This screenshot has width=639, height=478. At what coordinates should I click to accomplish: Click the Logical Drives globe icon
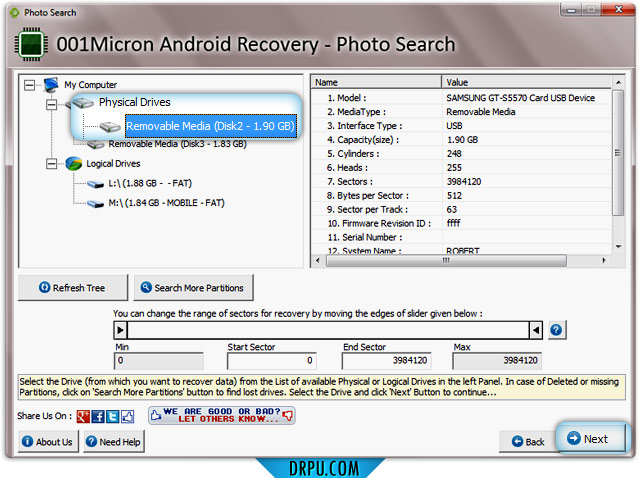coord(74,164)
